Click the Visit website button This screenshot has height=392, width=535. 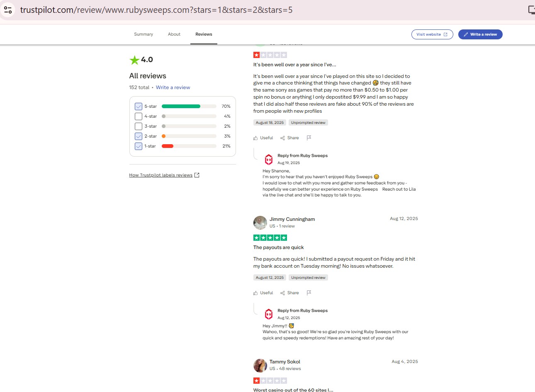coord(432,34)
